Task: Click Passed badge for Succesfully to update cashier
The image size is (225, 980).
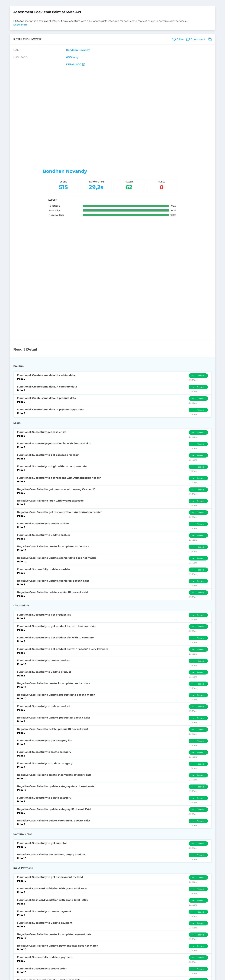Action: point(198,535)
